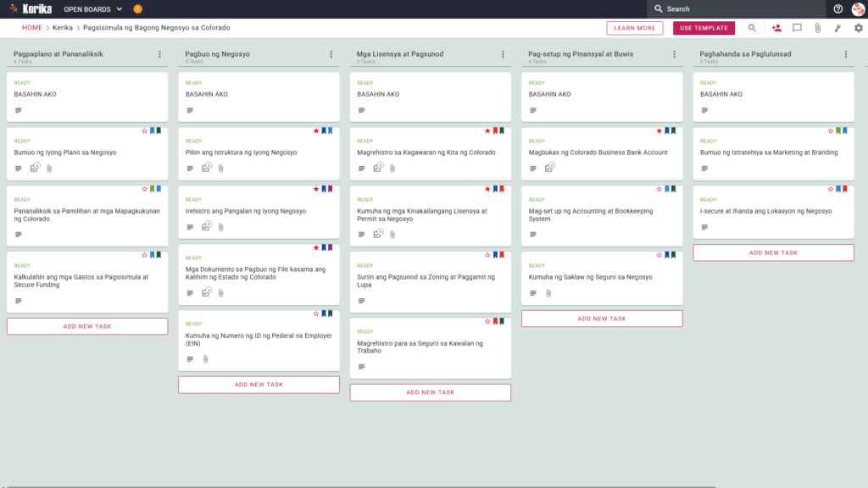This screenshot has width=868, height=488.
Task: Open attachment icon on Kumuha ng Saklaw ng Seguro card
Action: click(548, 293)
